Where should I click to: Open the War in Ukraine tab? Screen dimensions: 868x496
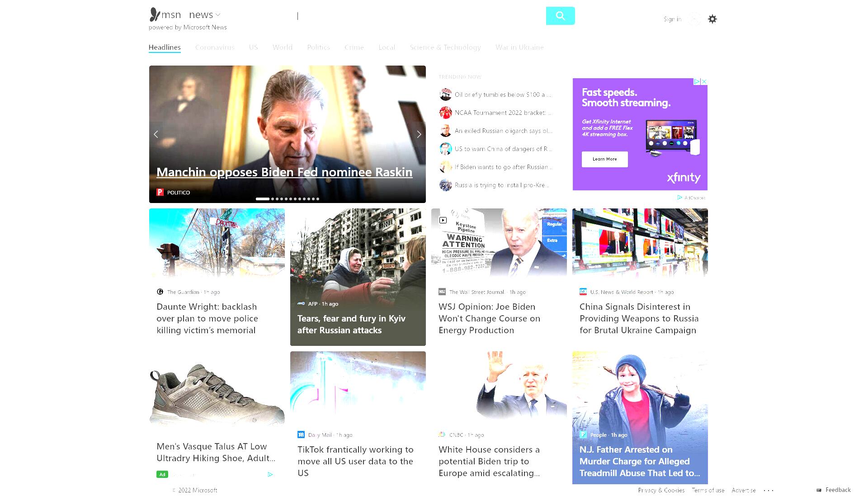pyautogui.click(x=519, y=47)
